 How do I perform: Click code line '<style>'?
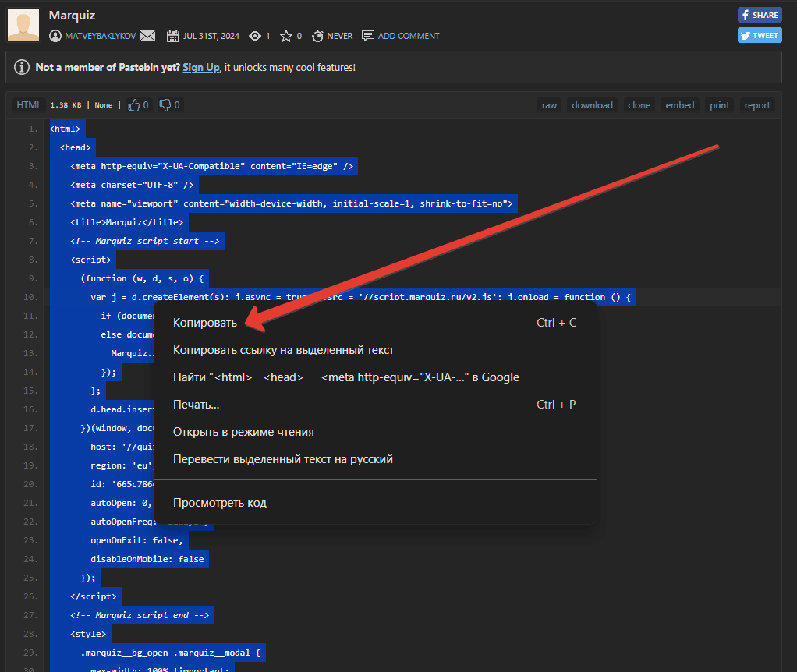click(x=88, y=634)
